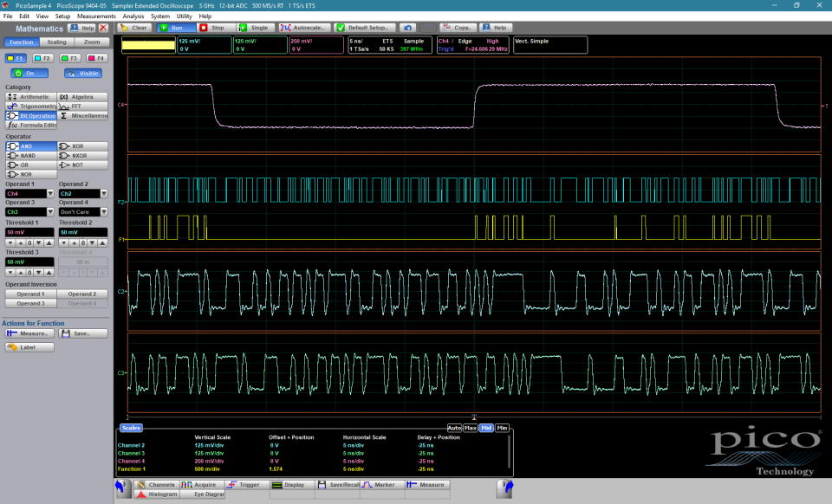Select F1 yellow function swatch
This screenshot has width=832, height=504.
[16, 58]
